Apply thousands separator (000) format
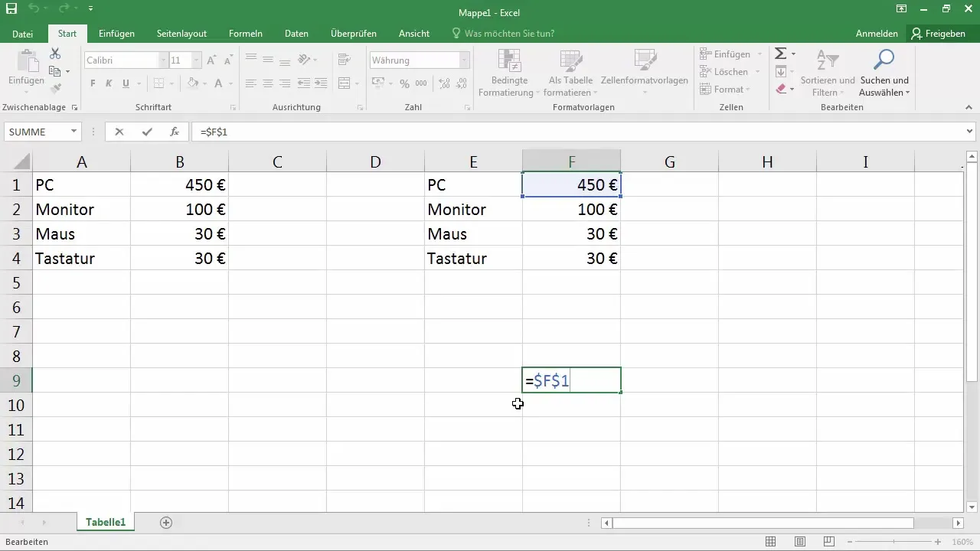This screenshot has height=551, width=980. tap(422, 83)
